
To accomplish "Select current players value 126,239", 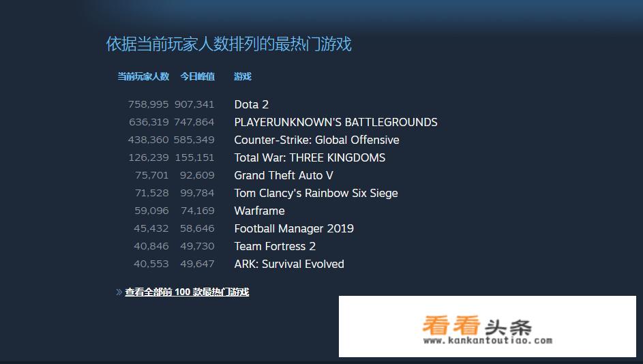I will (x=149, y=157).
